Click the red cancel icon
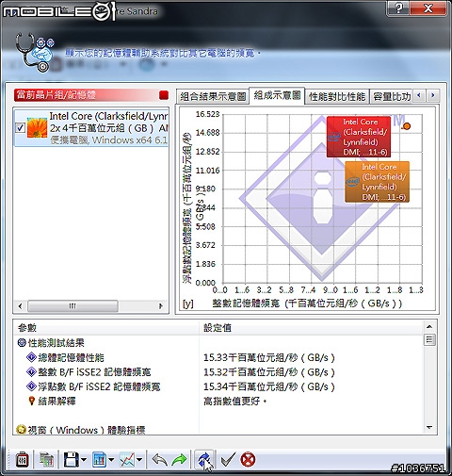Screen dimensions: 452x476 point(248,460)
